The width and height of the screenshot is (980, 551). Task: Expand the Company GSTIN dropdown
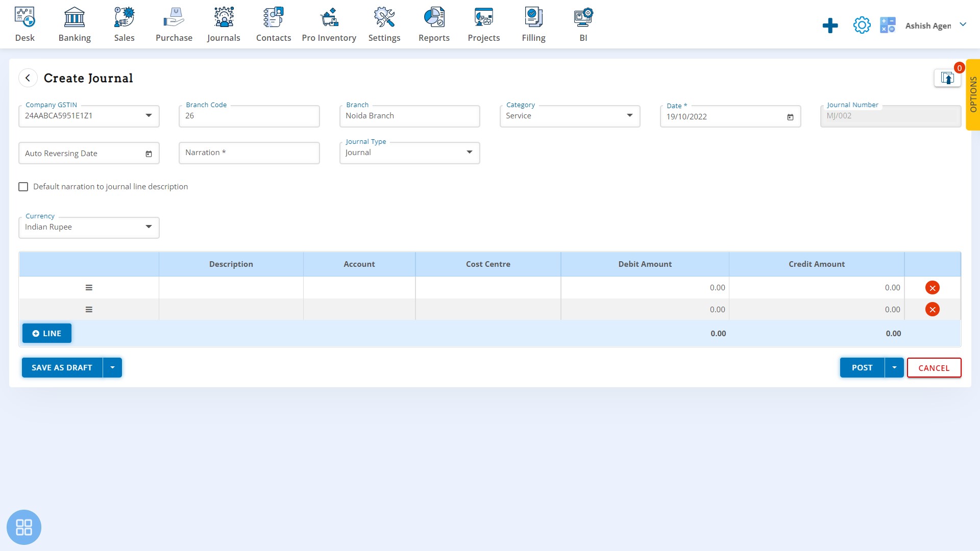pyautogui.click(x=148, y=115)
